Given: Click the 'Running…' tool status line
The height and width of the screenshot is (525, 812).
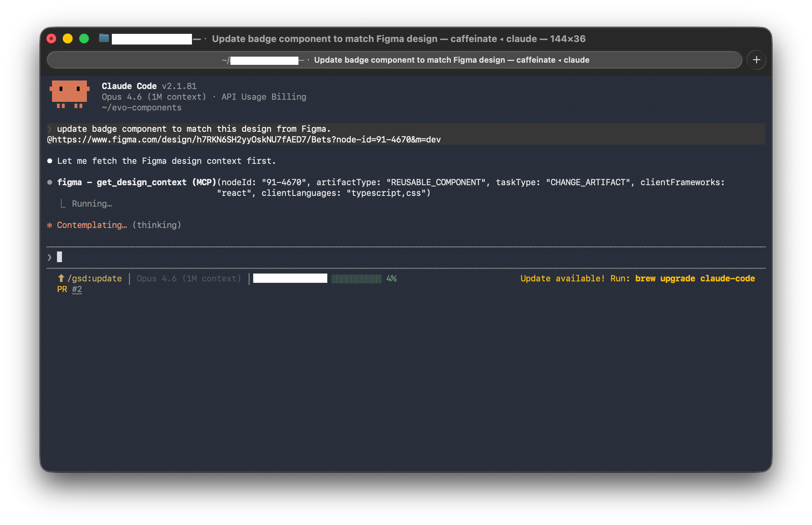Looking at the screenshot, I should click(92, 204).
